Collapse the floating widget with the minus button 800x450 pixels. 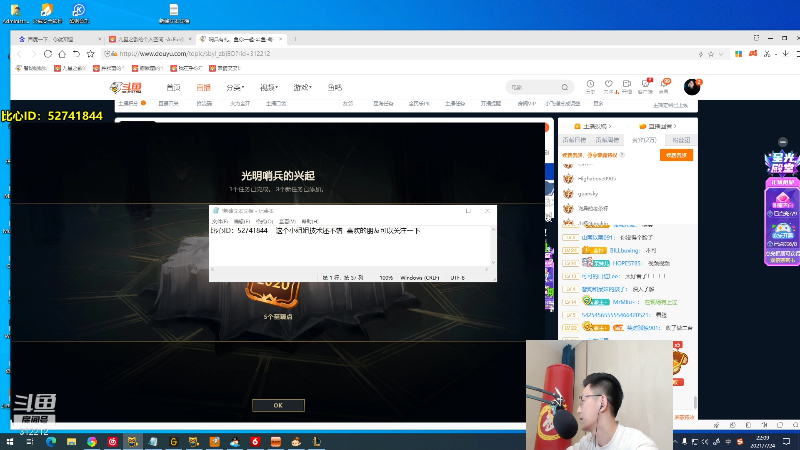tap(783, 142)
